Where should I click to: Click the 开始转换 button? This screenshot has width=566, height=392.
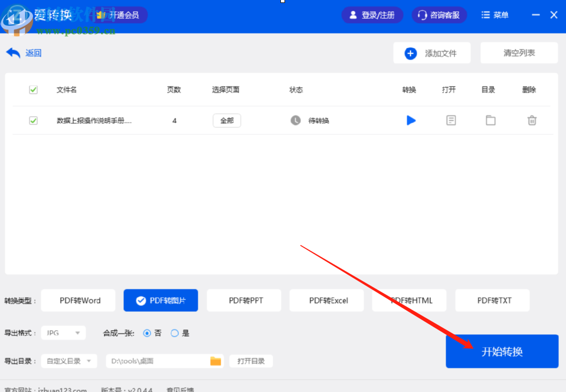501,351
